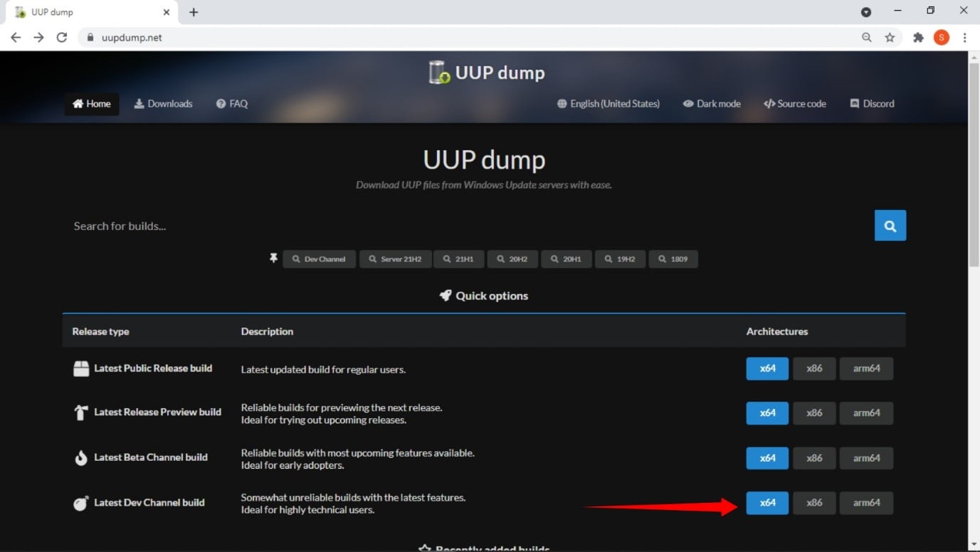Image resolution: width=980 pixels, height=552 pixels.
Task: Go to Home in navigation bar
Action: point(92,104)
